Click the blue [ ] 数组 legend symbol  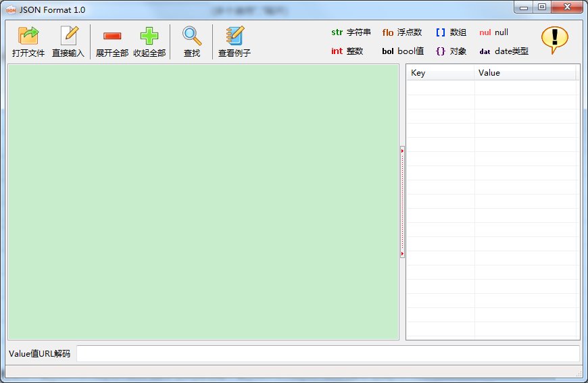[x=441, y=32]
